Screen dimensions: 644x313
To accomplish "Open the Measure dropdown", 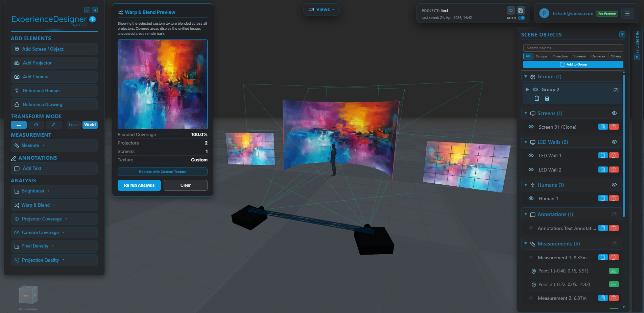I will tap(43, 146).
